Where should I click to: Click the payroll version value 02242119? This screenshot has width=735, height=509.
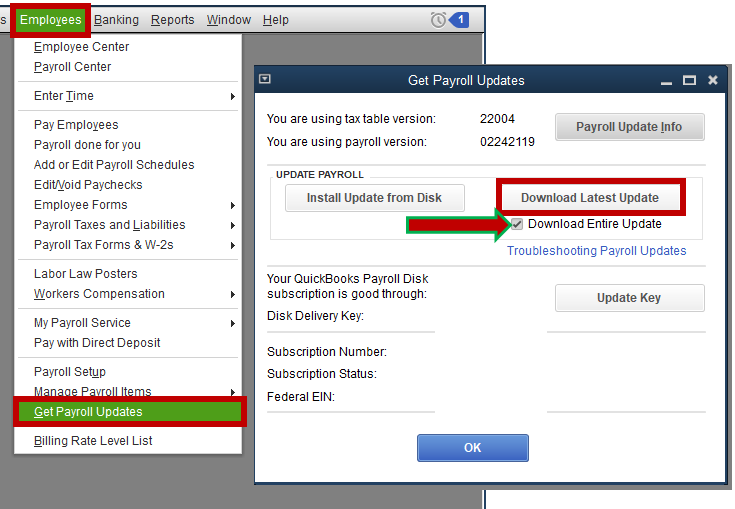point(507,142)
